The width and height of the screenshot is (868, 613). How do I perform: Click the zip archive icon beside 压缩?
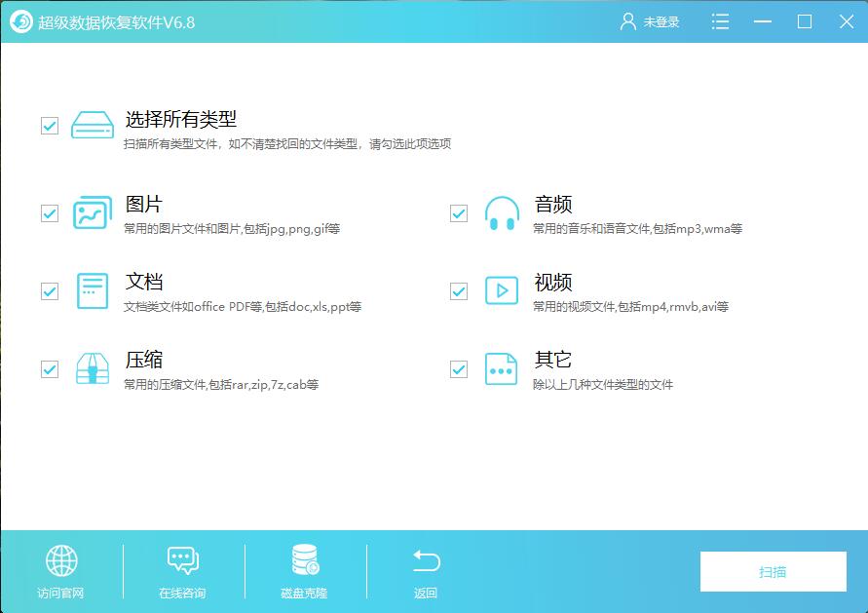[93, 368]
